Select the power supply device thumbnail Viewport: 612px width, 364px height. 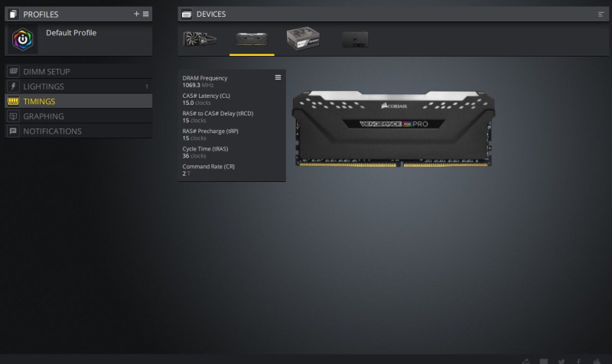[303, 38]
